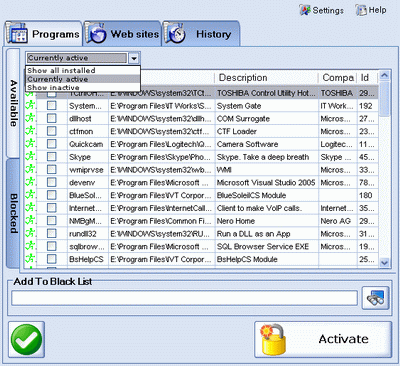Sort by the Description column header
This screenshot has width=400, height=366.
coord(267,78)
